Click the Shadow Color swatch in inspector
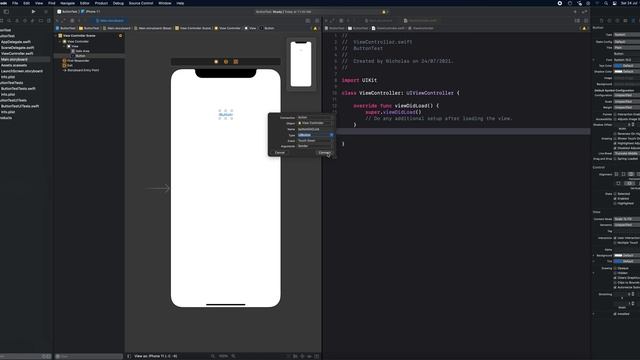The width and height of the screenshot is (640, 360). 618,71
